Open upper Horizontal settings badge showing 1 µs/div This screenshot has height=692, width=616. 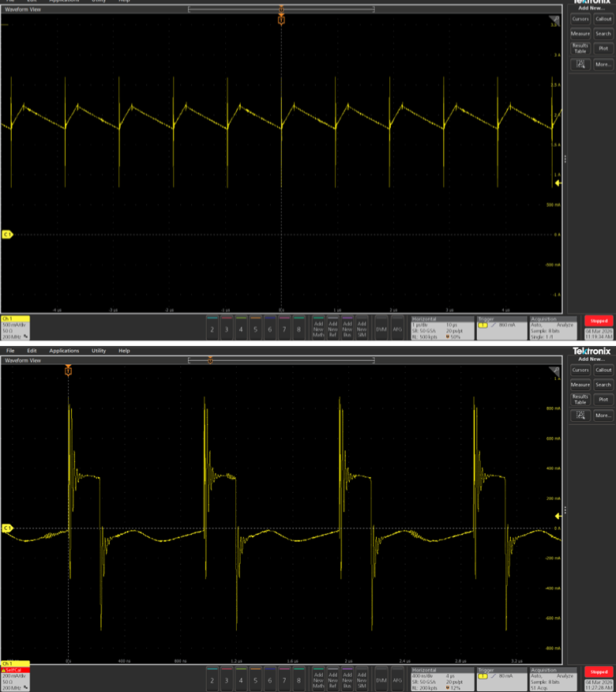tap(442, 328)
